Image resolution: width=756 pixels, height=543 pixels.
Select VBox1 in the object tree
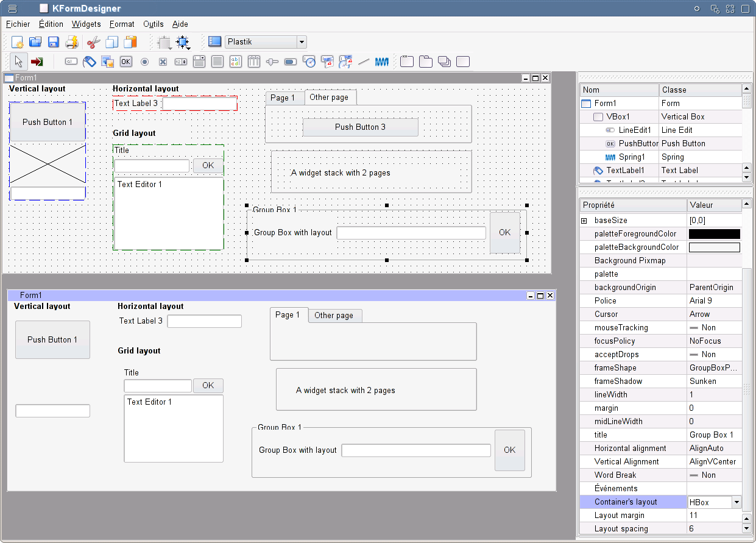[618, 116]
